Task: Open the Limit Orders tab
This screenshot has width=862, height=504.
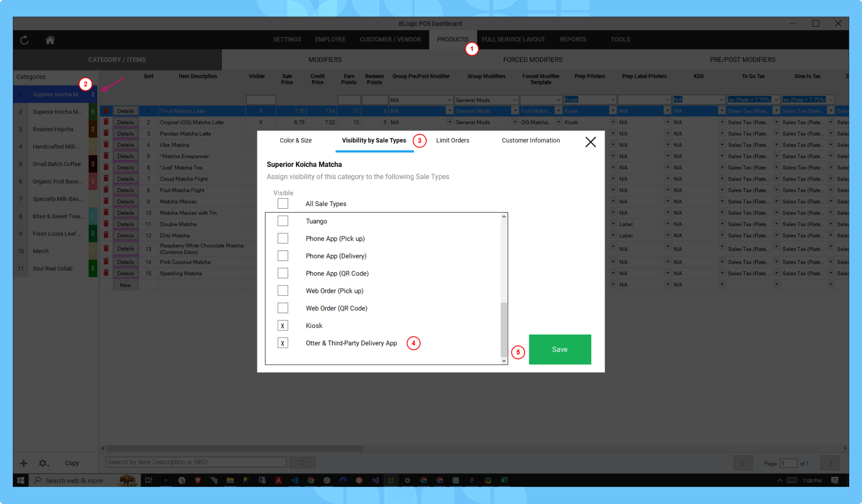Action: pos(453,140)
